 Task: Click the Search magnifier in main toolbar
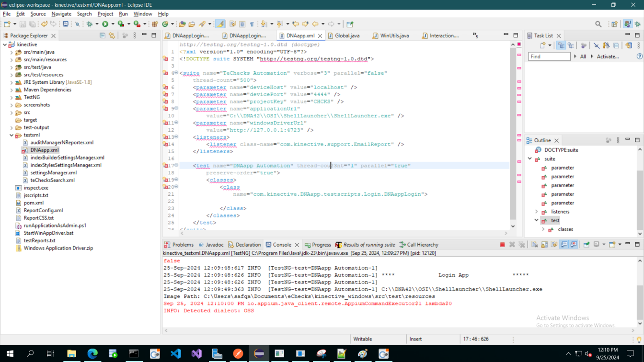point(598,24)
